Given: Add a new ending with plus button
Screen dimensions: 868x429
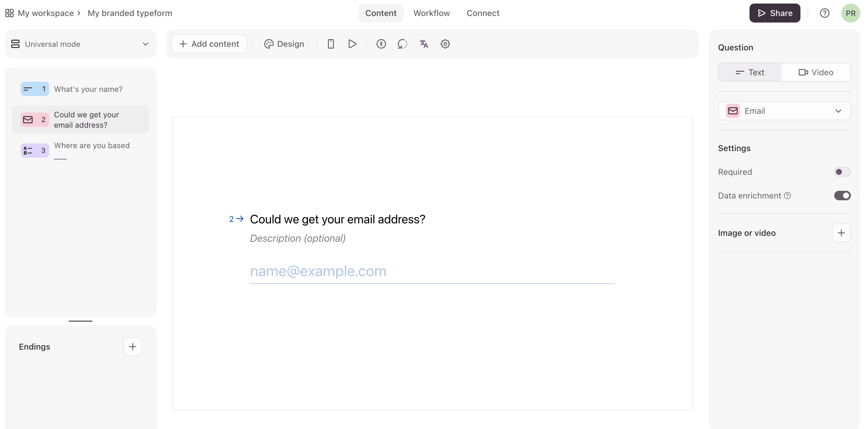Looking at the screenshot, I should point(132,346).
